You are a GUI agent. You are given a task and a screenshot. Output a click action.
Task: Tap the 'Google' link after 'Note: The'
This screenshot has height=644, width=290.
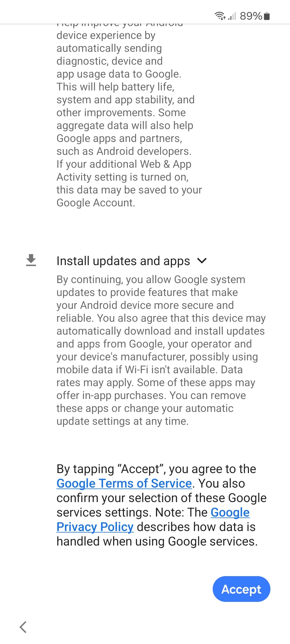230,513
